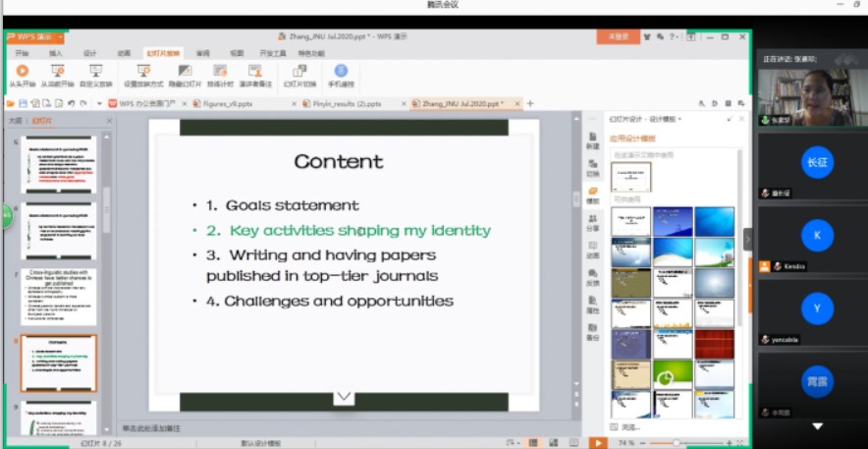Select the red curtain design template thumbnail

click(714, 344)
